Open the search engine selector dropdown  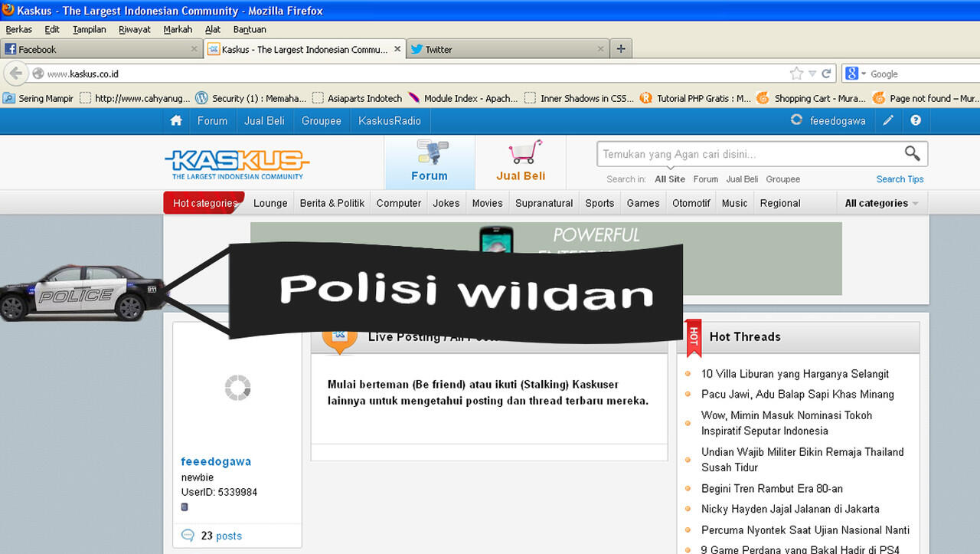pyautogui.click(x=864, y=74)
